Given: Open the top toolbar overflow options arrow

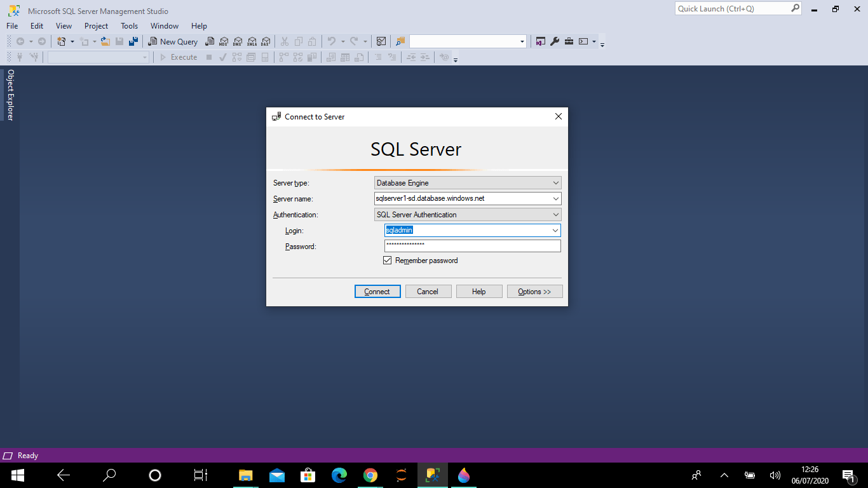Looking at the screenshot, I should pos(602,43).
